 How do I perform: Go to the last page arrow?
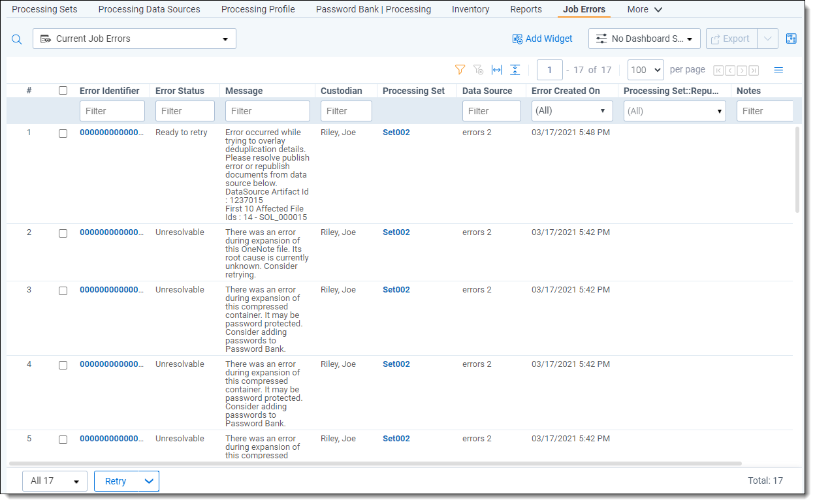coord(754,71)
